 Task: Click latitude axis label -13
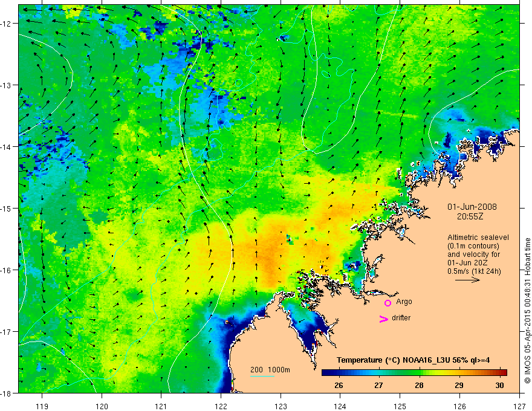tap(6, 85)
